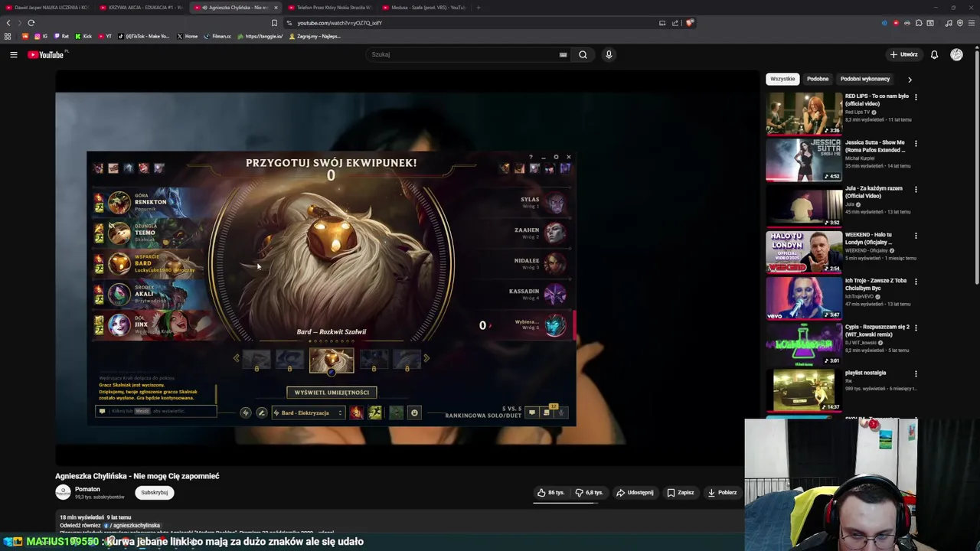Go back in browser history

coord(8,23)
